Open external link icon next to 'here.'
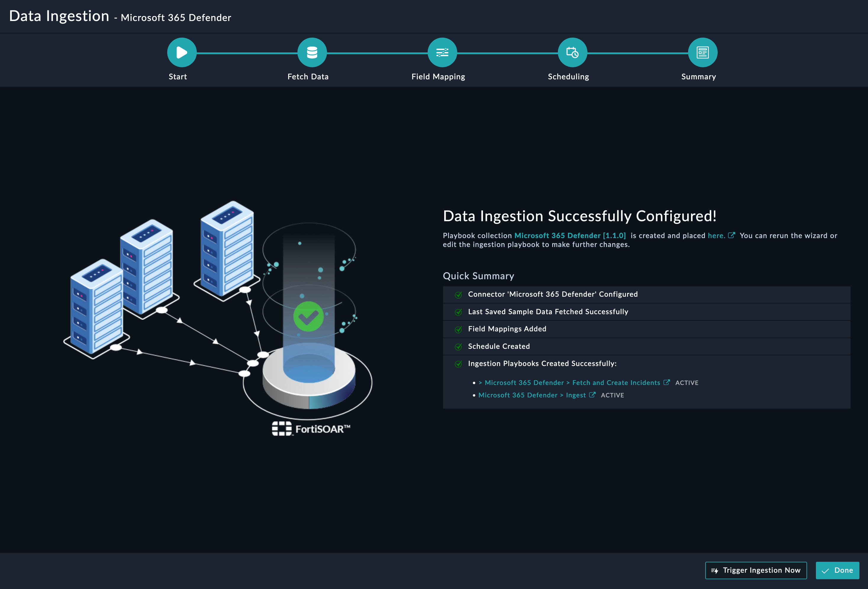Screen dimensions: 868x589 [x=731, y=235]
